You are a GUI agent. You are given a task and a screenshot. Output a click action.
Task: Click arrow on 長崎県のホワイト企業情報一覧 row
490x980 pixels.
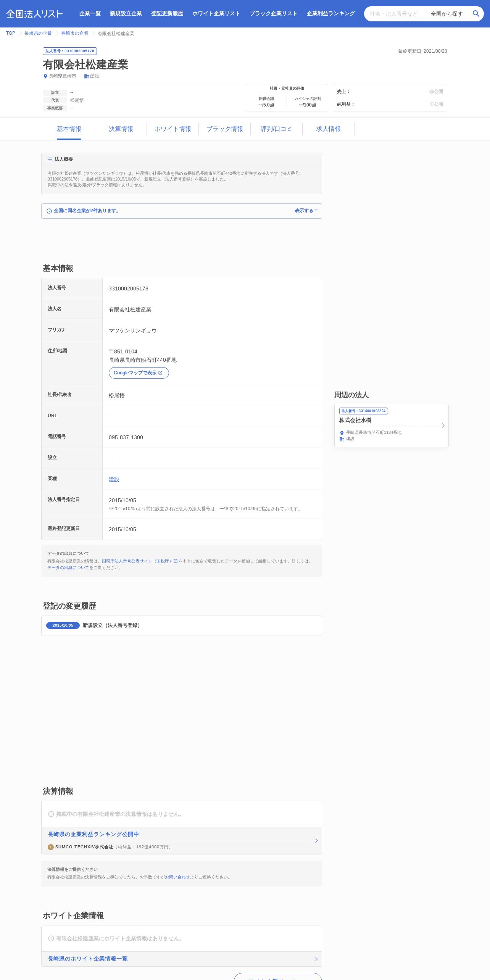316,959
